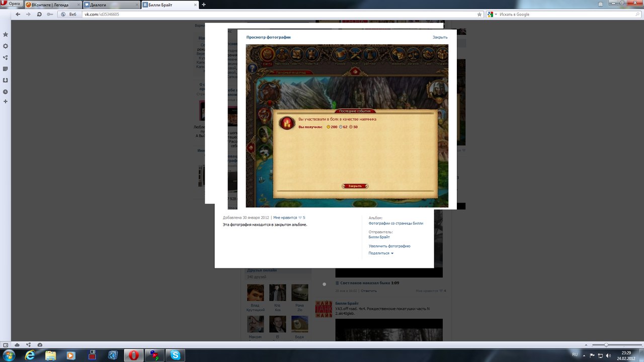Toggle the side panel from status bar

(6, 345)
